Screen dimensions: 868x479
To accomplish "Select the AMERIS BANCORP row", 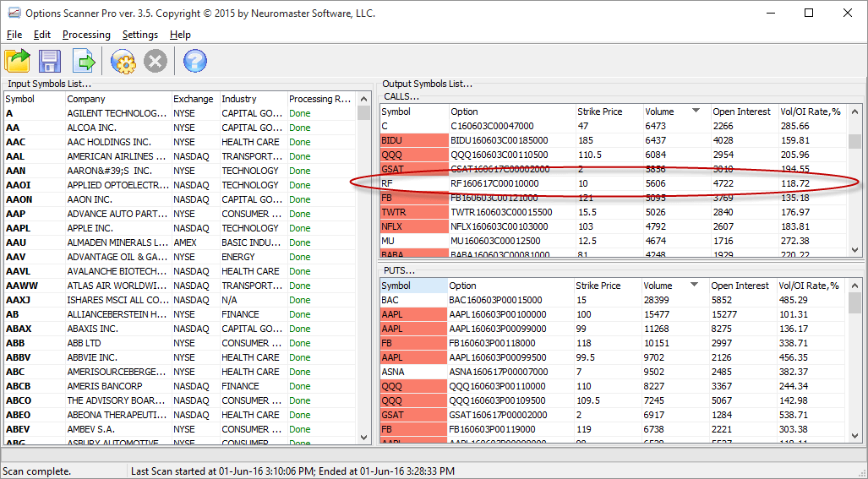I will point(180,386).
